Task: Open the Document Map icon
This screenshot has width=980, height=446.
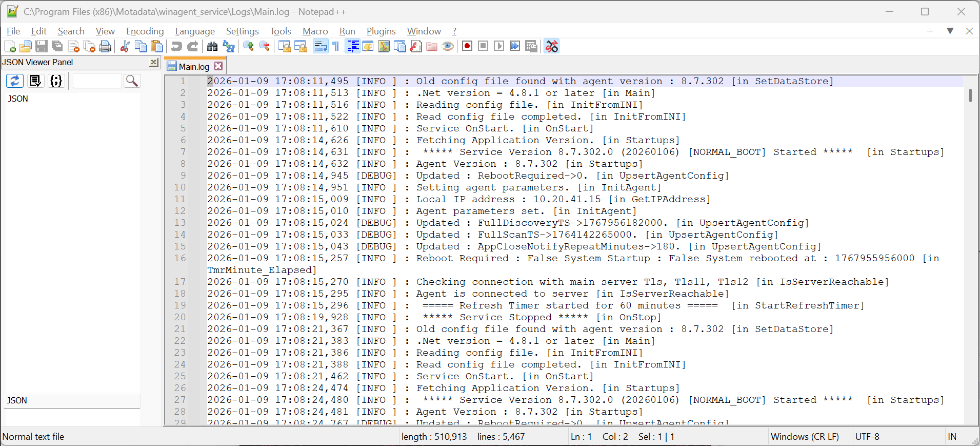Action: pos(384,47)
